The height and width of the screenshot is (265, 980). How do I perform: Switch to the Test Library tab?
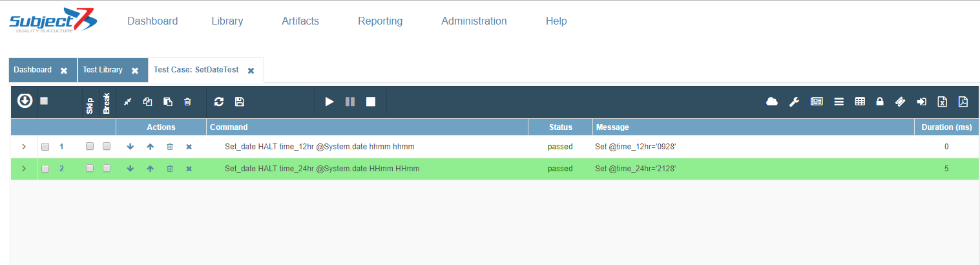click(103, 70)
